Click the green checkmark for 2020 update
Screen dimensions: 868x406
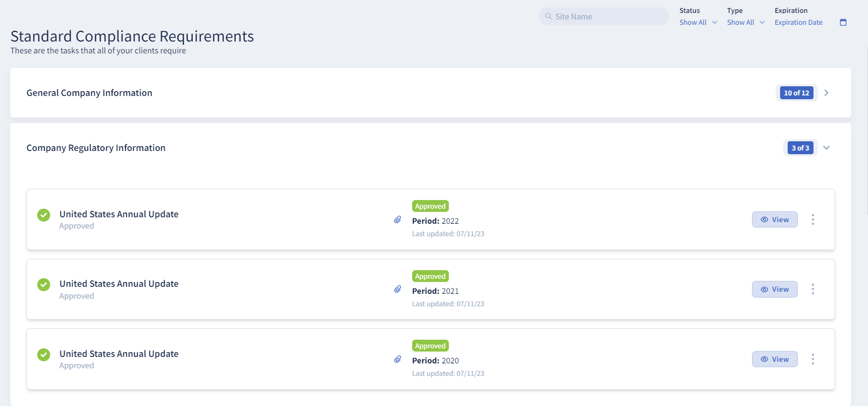[x=44, y=354]
